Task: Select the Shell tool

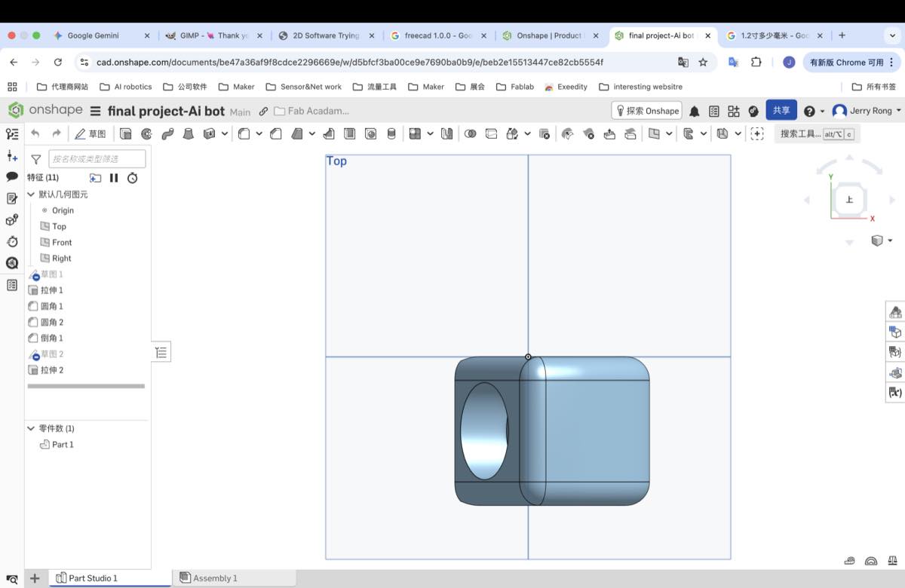Action: click(350, 134)
